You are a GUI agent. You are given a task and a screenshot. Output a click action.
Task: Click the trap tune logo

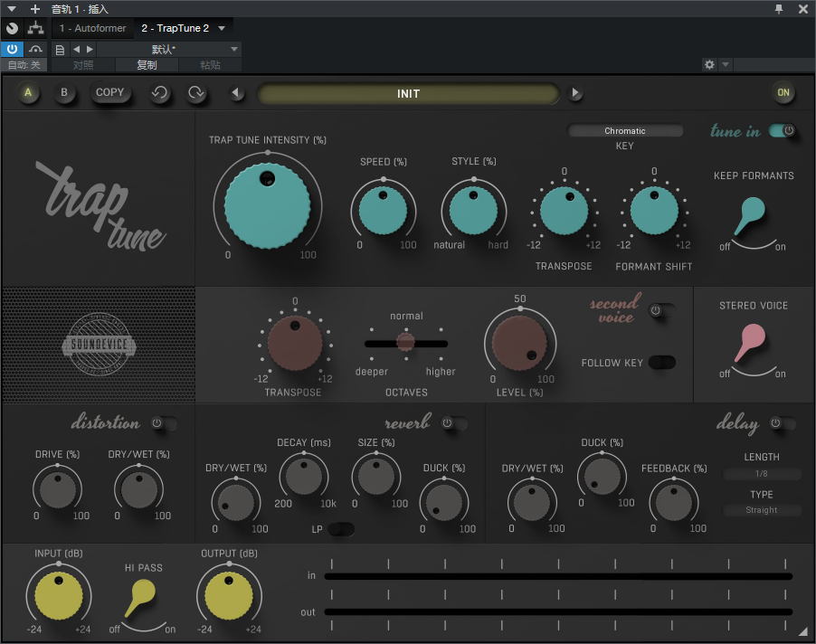(101, 206)
